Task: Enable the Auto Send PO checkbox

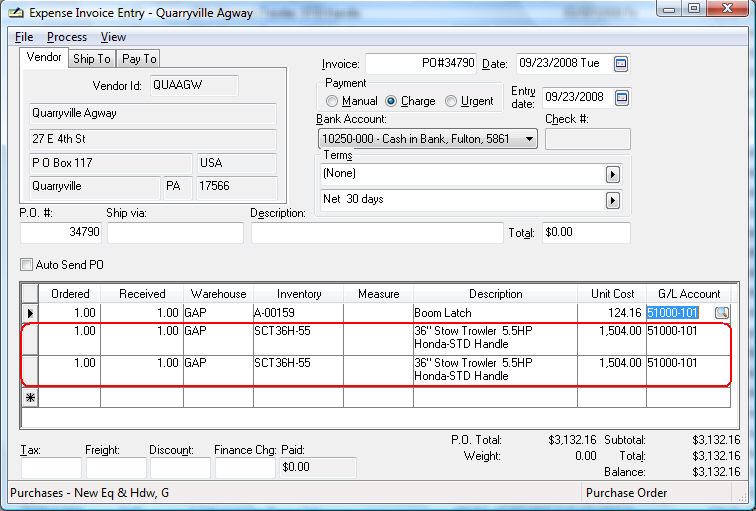Action: [x=27, y=265]
